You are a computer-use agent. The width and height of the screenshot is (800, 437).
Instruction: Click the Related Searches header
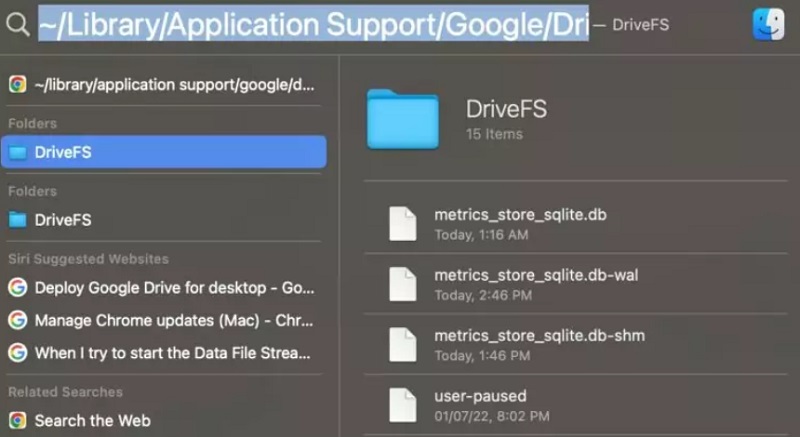(65, 392)
